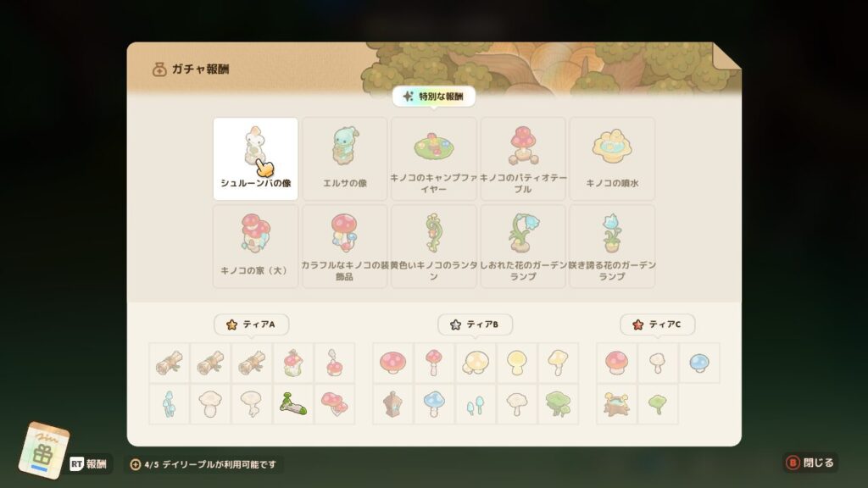The height and width of the screenshot is (488, 868).
Task: Select the エルサの像 statue reward
Action: point(344,158)
